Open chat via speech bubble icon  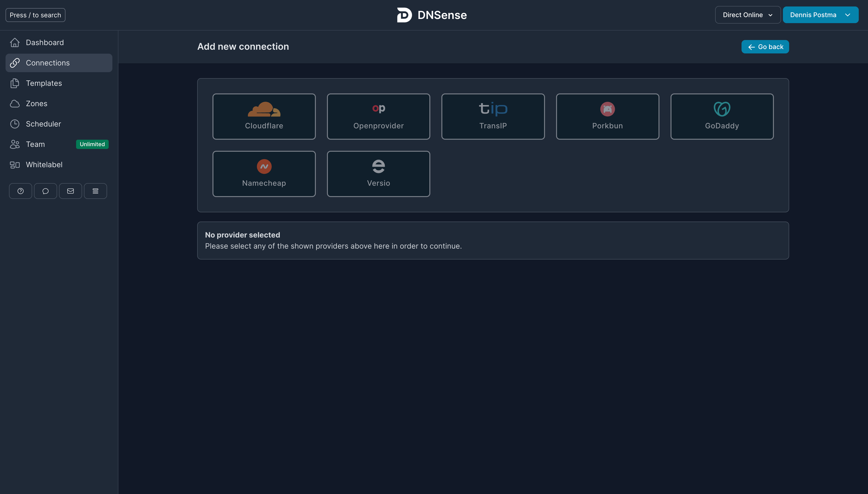(x=46, y=191)
